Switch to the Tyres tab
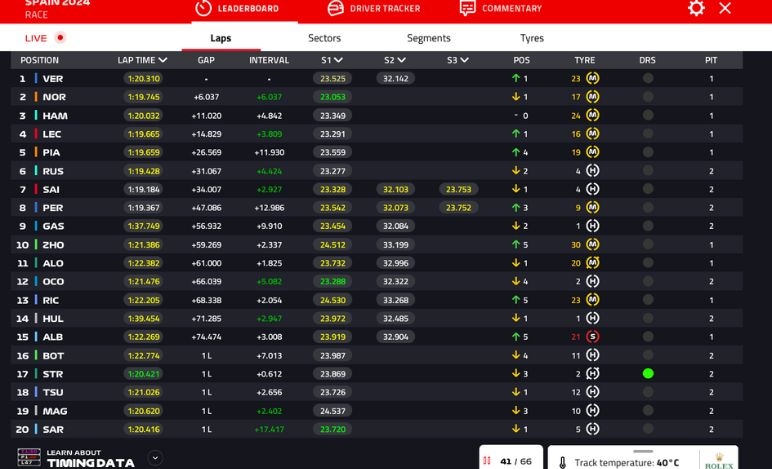 coord(532,38)
